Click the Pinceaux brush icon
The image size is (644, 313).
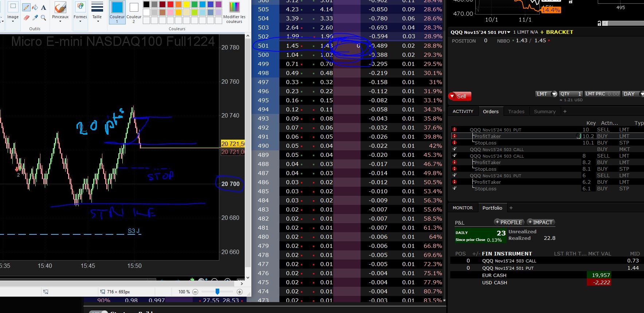click(x=60, y=7)
